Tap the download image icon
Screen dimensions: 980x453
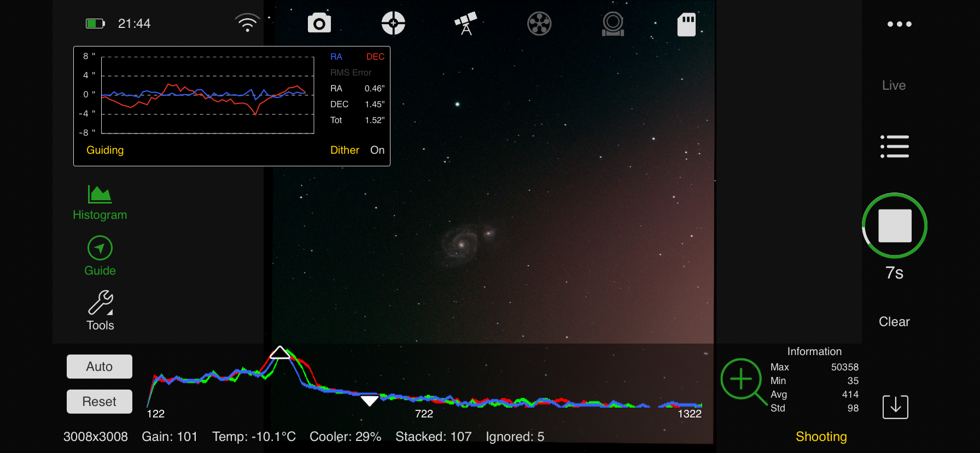click(x=895, y=407)
